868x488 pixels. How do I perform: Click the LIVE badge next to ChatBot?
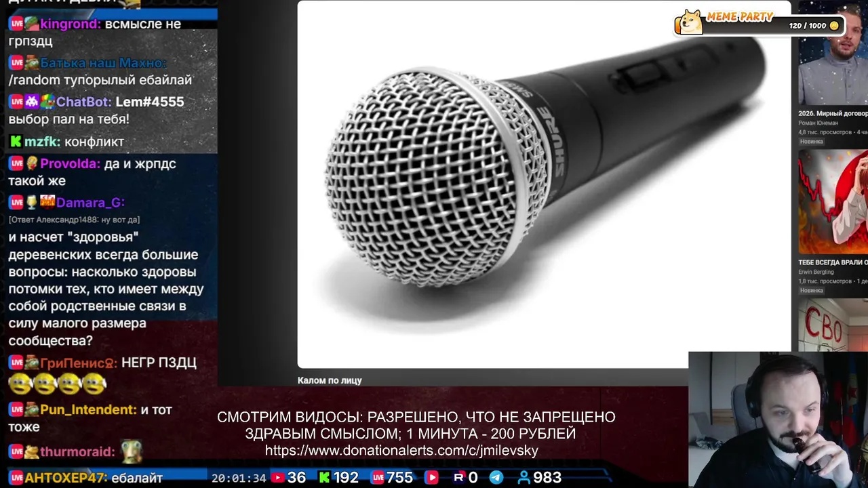click(16, 102)
